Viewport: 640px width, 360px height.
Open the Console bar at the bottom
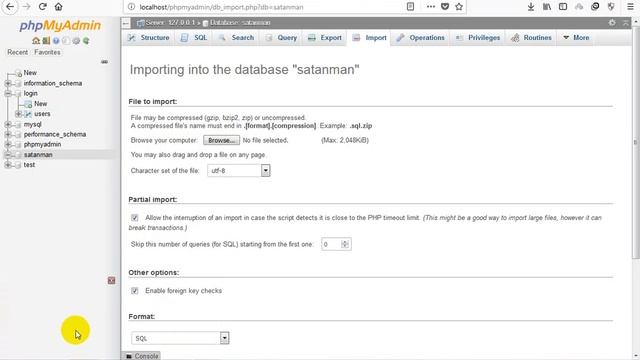click(x=142, y=356)
